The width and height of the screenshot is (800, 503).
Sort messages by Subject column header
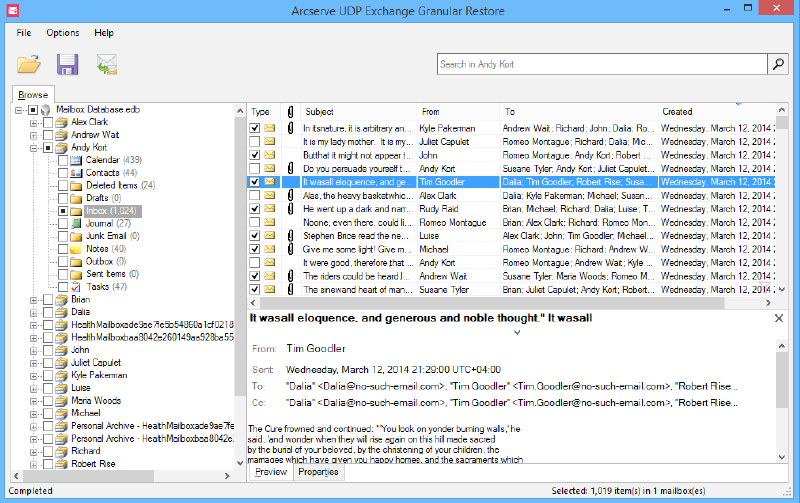click(359, 112)
